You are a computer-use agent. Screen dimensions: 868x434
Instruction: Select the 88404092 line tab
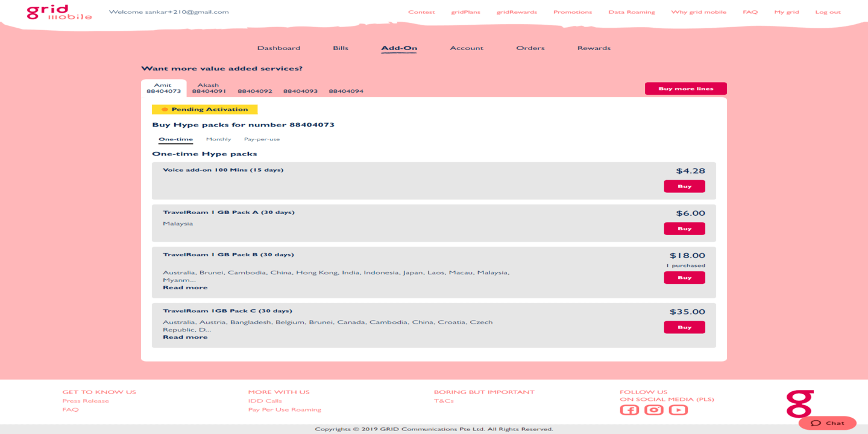tap(255, 91)
